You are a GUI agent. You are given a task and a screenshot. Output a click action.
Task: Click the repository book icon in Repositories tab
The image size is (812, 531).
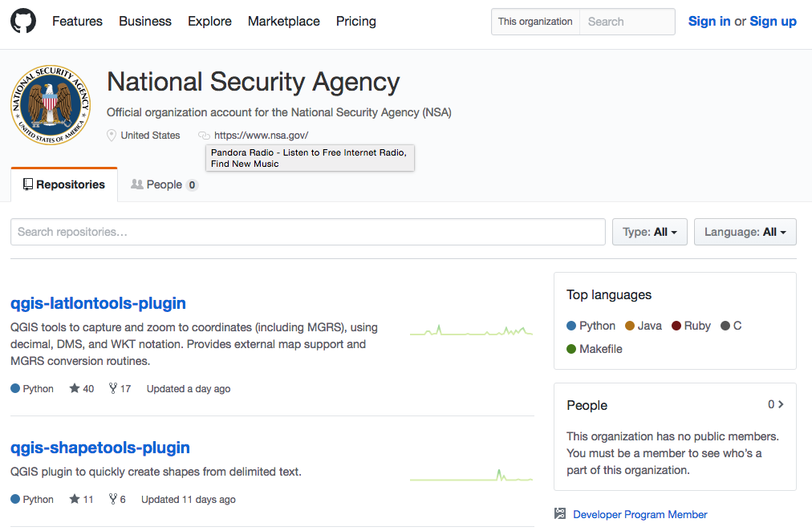point(28,184)
